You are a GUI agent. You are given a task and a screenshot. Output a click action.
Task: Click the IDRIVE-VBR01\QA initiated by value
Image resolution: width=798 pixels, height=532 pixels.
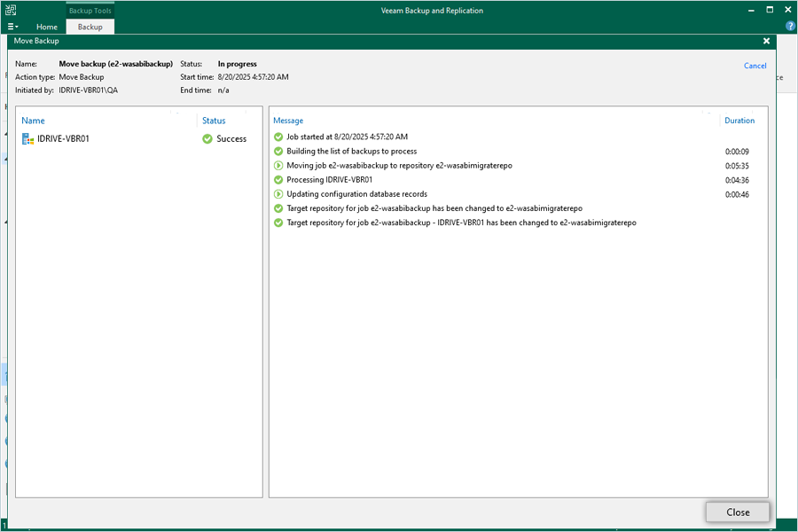[x=88, y=90]
